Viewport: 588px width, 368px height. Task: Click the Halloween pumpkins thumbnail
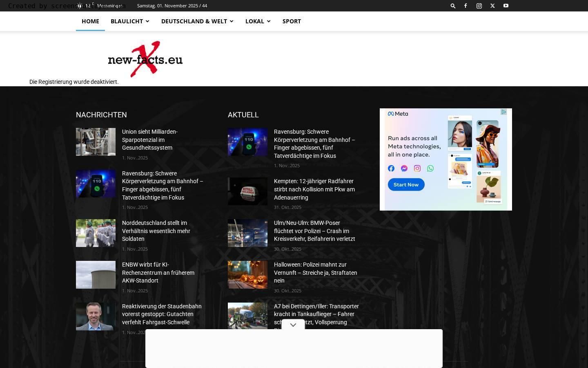(x=247, y=275)
